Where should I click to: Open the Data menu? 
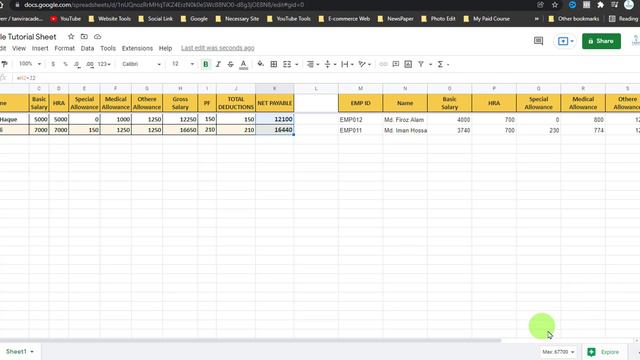[x=87, y=48]
